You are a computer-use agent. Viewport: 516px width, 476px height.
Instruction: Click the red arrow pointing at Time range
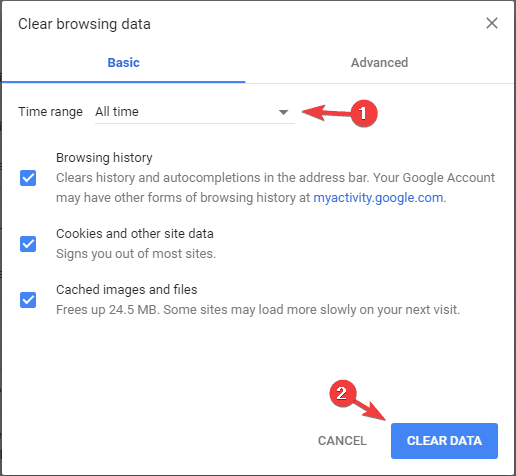click(326, 112)
